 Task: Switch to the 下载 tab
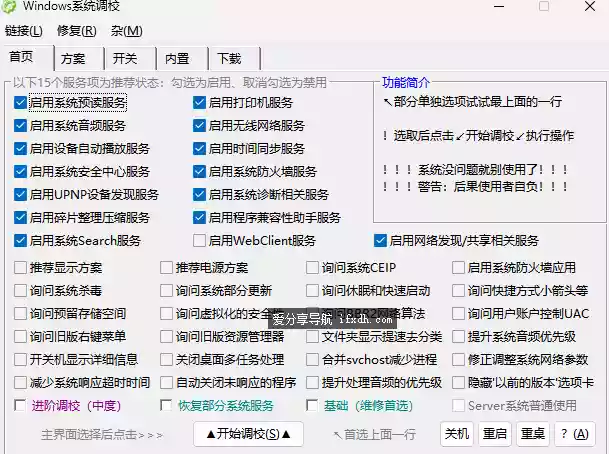click(x=235, y=59)
